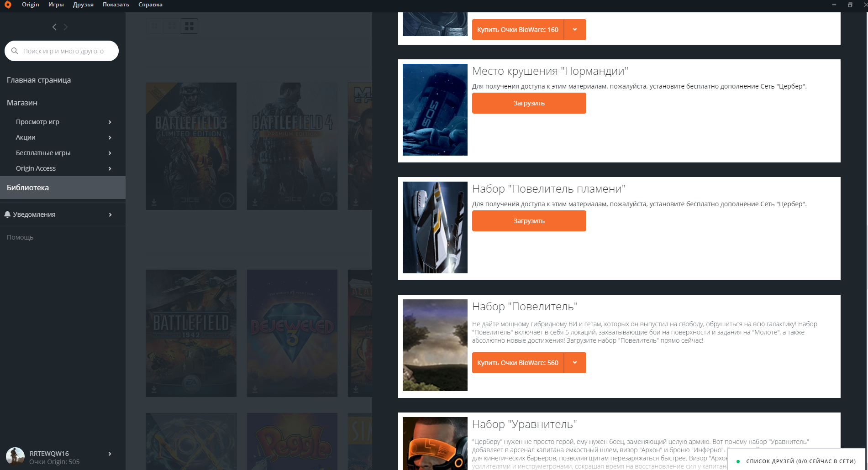
Task: Click the RRTEWQW16 username
Action: click(x=49, y=454)
